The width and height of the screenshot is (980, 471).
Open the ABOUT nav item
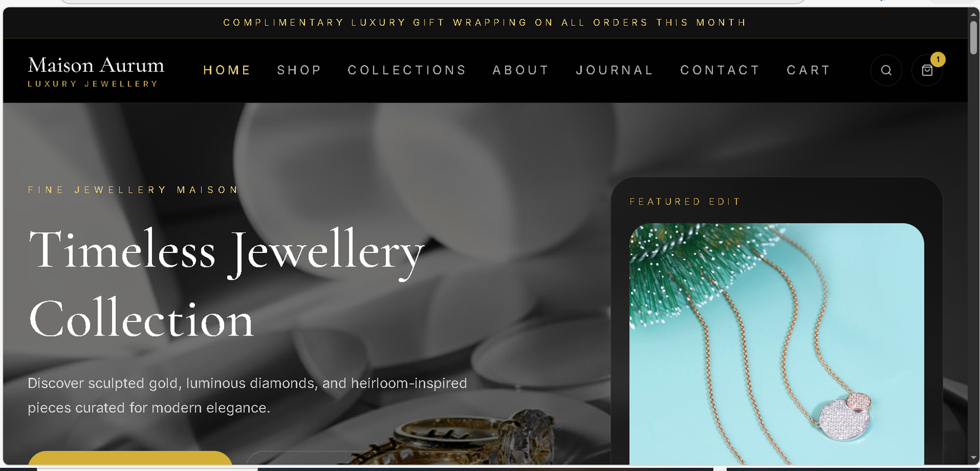(521, 70)
